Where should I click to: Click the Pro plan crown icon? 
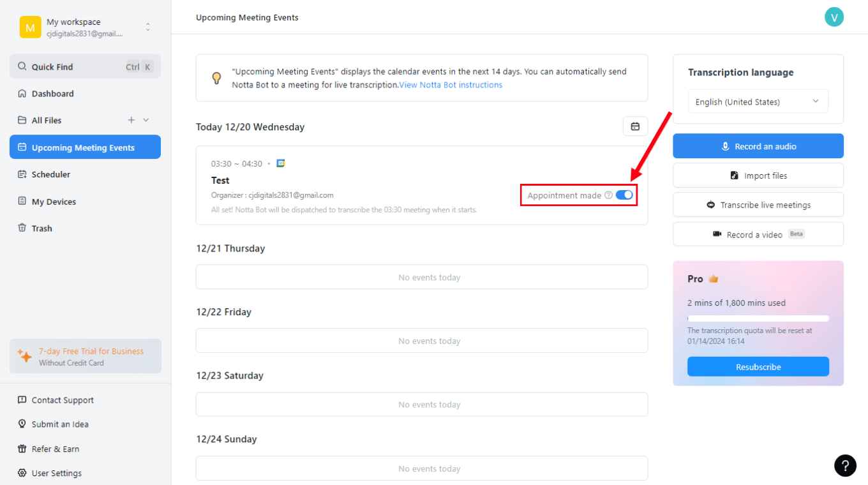tap(714, 279)
